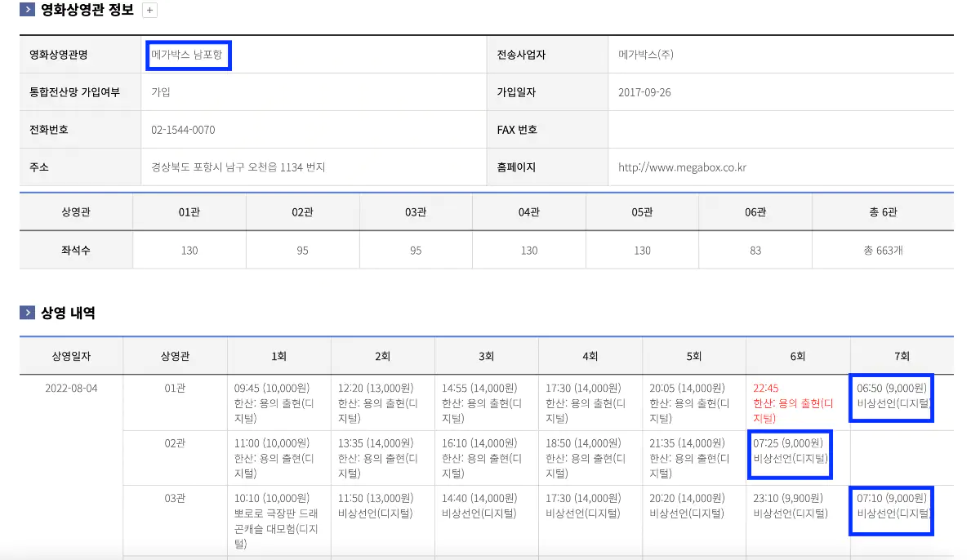Viewport: 980px width, 560px height.
Task: Click the 01관 column header
Action: (189, 212)
